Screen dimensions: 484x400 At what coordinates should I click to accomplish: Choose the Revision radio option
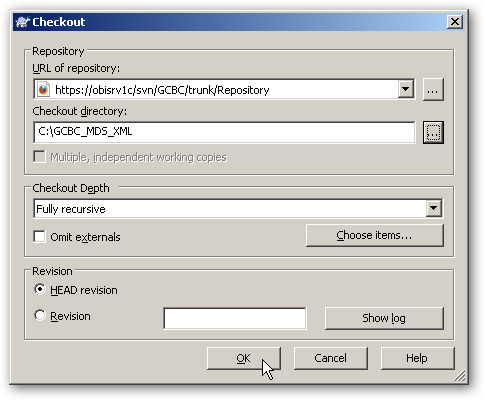[40, 315]
